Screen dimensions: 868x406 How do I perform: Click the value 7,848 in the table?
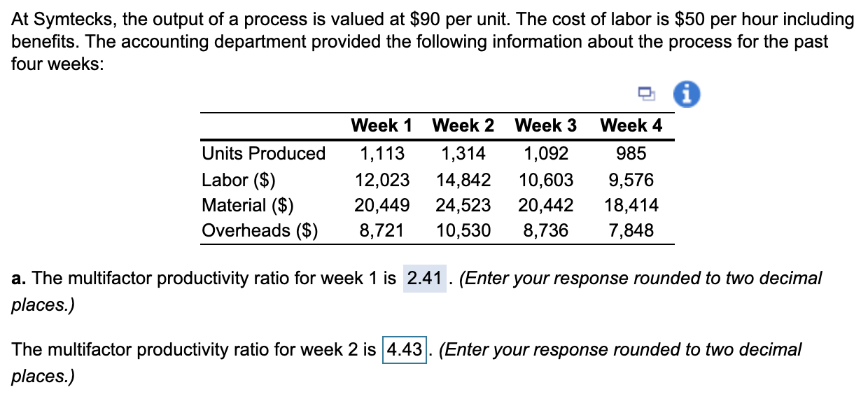[632, 230]
